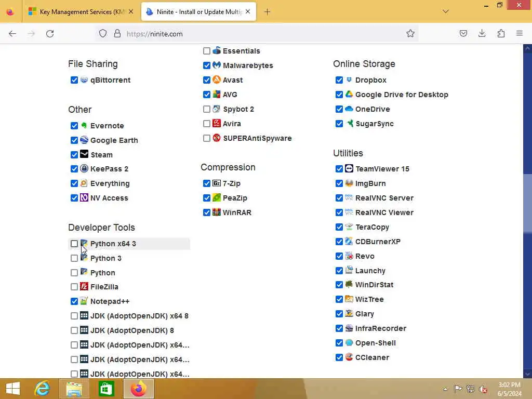The width and height of the screenshot is (532, 399).
Task: Click the Steam icon in Other section
Action: click(84, 154)
